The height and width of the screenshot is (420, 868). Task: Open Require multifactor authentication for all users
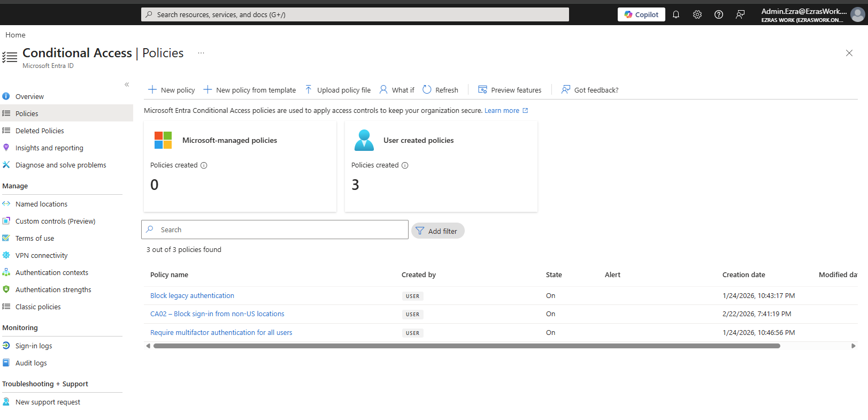click(x=221, y=332)
